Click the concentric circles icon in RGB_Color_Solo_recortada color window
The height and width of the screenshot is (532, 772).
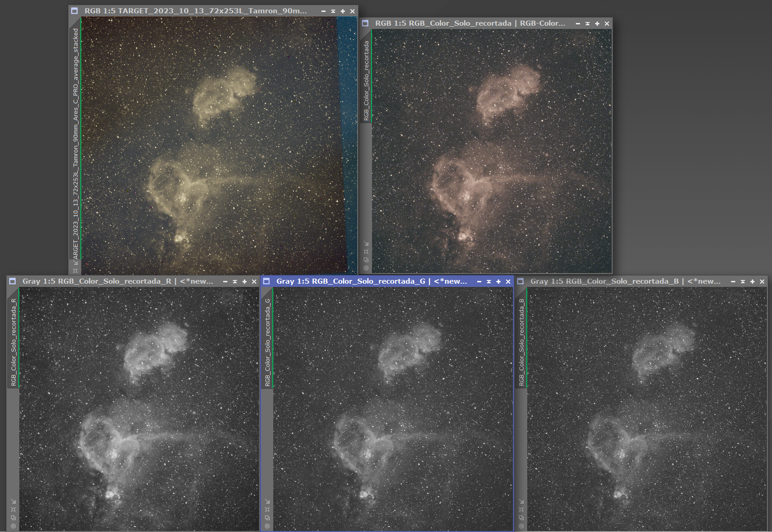pos(366,268)
